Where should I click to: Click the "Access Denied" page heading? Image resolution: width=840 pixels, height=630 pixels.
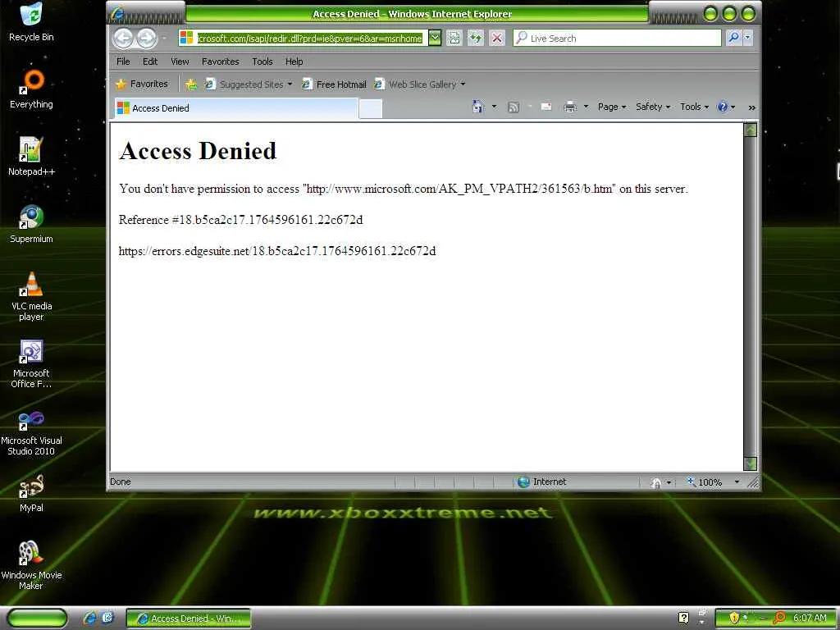[198, 151]
